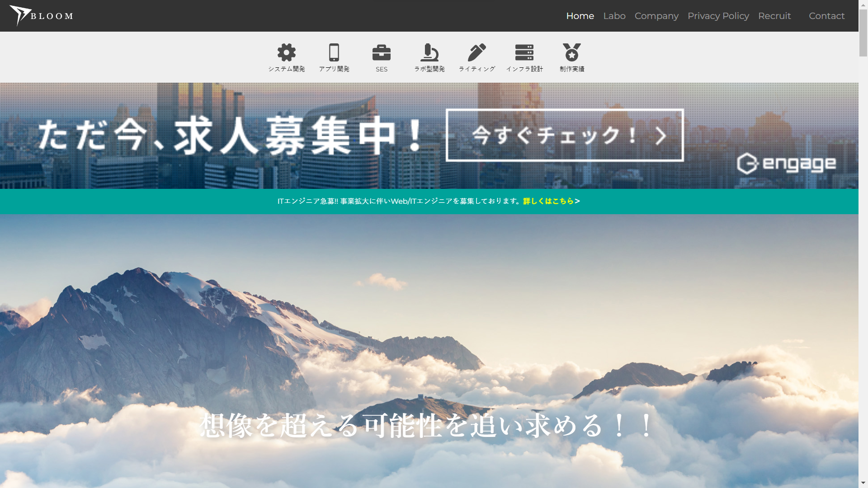Viewport: 868px width, 488px height.
Task: Go to the Home menu item
Action: 580,16
